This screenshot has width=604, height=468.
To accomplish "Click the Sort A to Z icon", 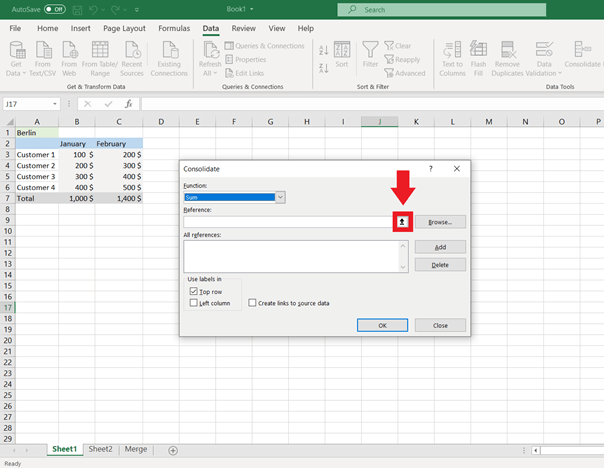I will pyautogui.click(x=324, y=49).
